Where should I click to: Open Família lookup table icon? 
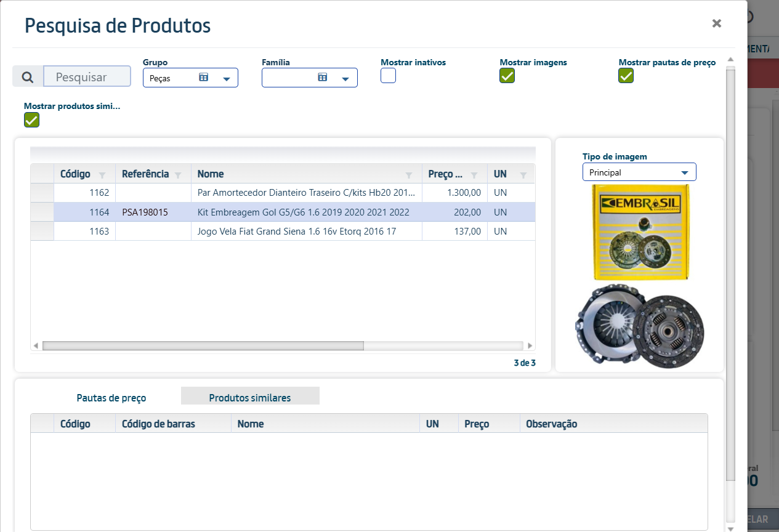coord(323,78)
